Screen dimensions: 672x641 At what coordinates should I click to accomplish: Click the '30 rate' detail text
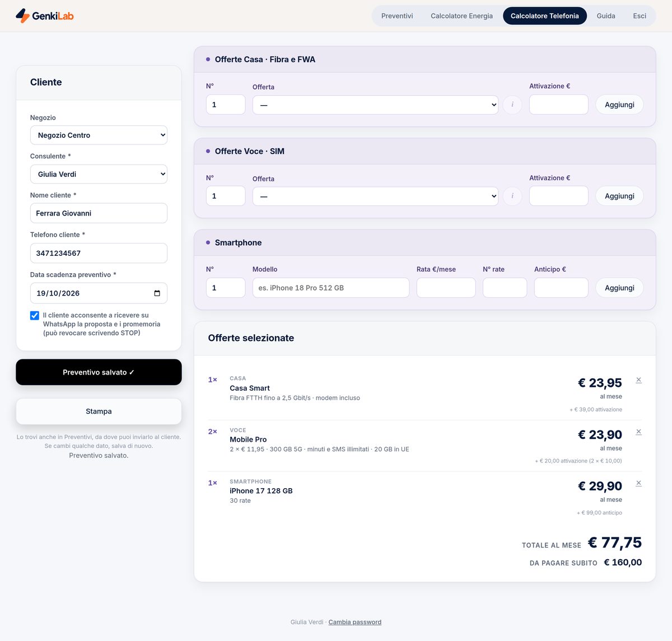click(240, 501)
